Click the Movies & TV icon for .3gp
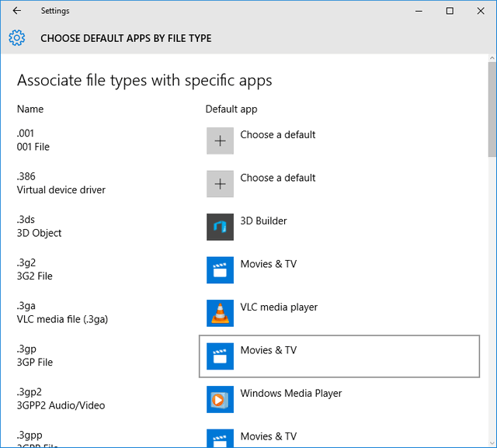Image resolution: width=497 pixels, height=448 pixels. click(x=220, y=356)
